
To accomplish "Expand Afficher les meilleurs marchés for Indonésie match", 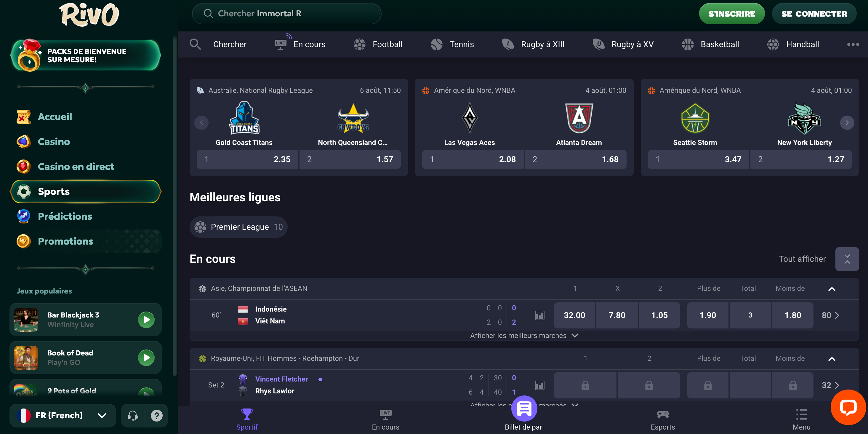I will point(524,336).
